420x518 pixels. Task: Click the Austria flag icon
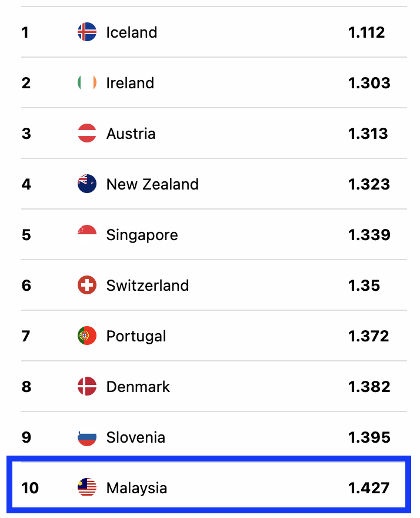point(87,134)
